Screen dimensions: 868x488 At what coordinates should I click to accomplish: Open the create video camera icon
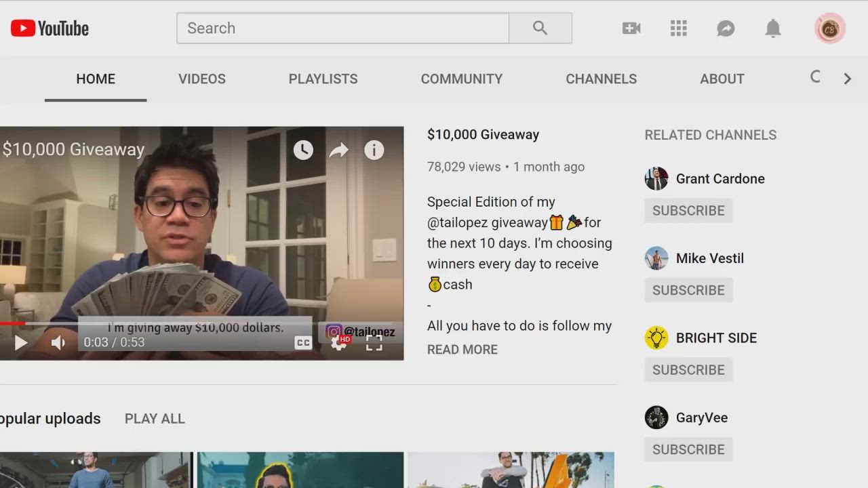tap(631, 28)
